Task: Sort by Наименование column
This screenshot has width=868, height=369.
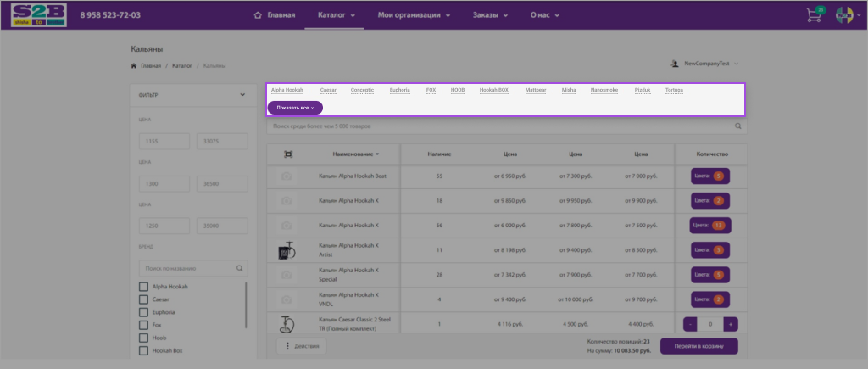Action: click(356, 154)
